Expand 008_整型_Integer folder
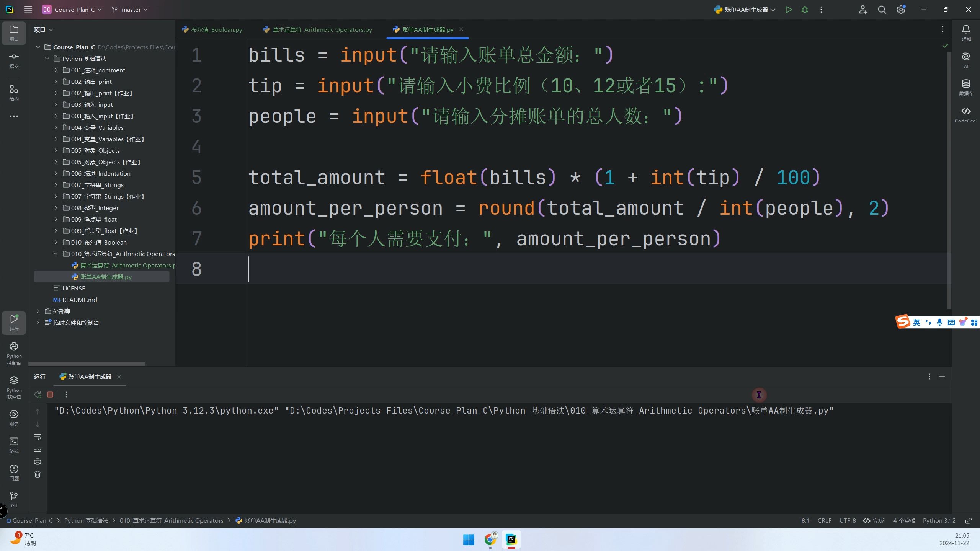The width and height of the screenshot is (980, 551). [x=56, y=208]
